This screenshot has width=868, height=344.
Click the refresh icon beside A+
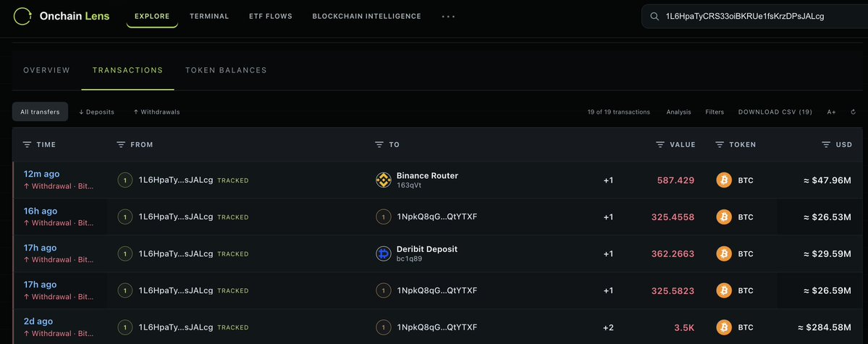(x=853, y=112)
